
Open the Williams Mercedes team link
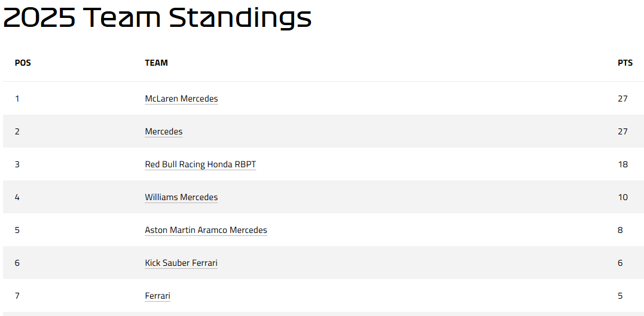(x=181, y=197)
